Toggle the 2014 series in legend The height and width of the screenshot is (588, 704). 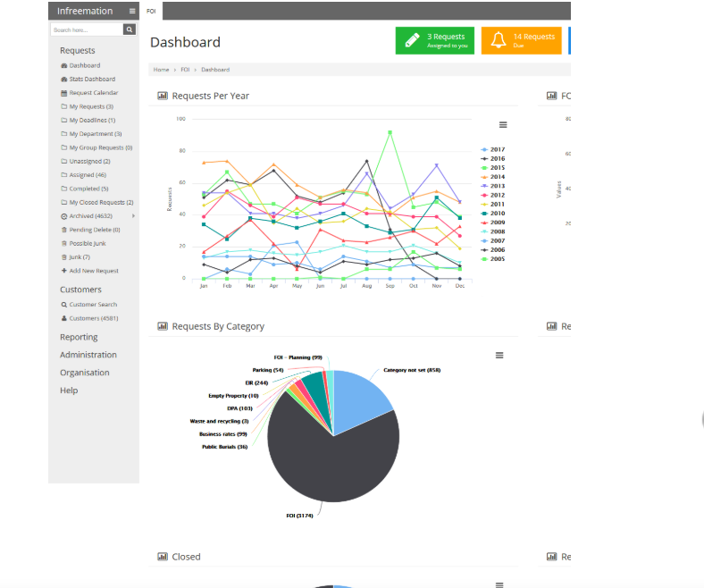click(x=493, y=177)
